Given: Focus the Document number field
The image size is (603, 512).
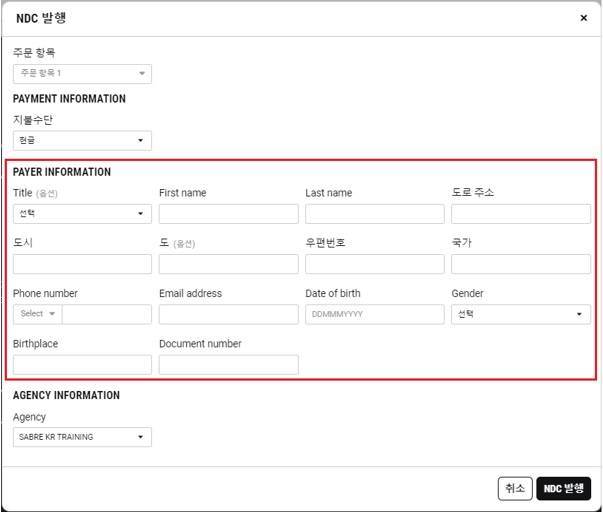Looking at the screenshot, I should tap(228, 365).
